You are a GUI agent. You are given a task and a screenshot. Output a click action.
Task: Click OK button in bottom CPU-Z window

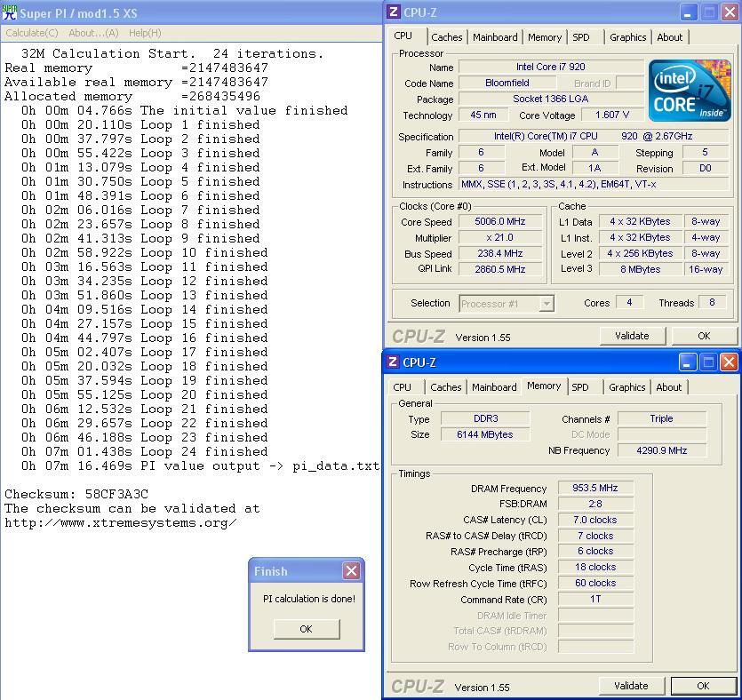703,686
